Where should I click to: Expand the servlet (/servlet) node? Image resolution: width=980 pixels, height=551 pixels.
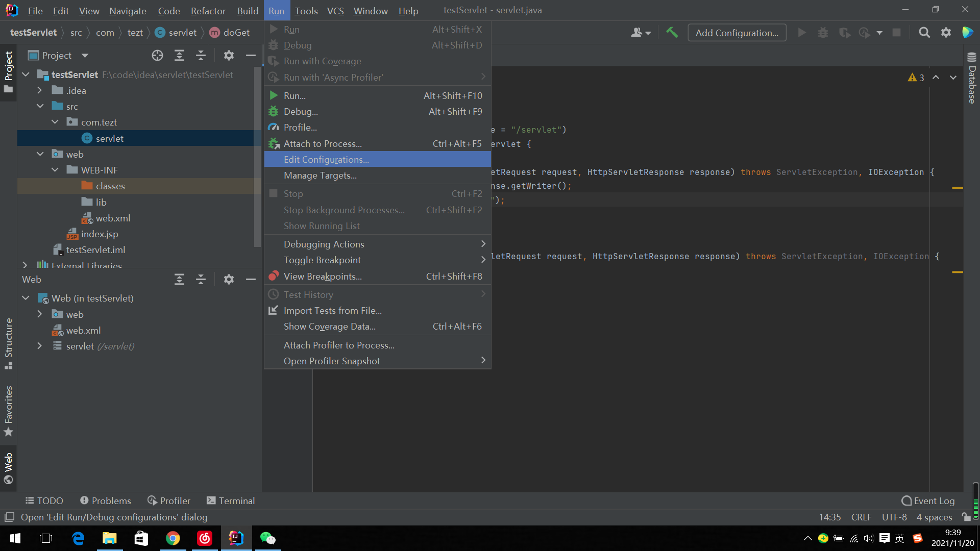[40, 346]
